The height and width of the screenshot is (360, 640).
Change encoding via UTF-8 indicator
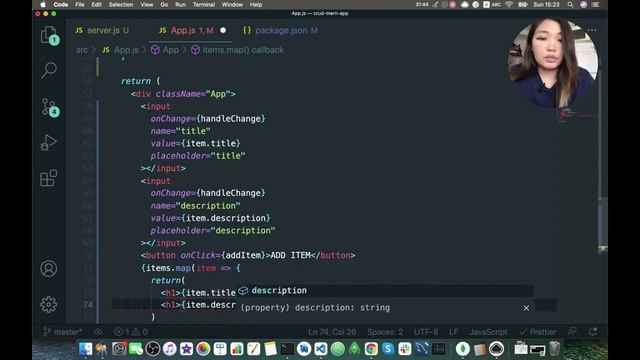point(426,332)
